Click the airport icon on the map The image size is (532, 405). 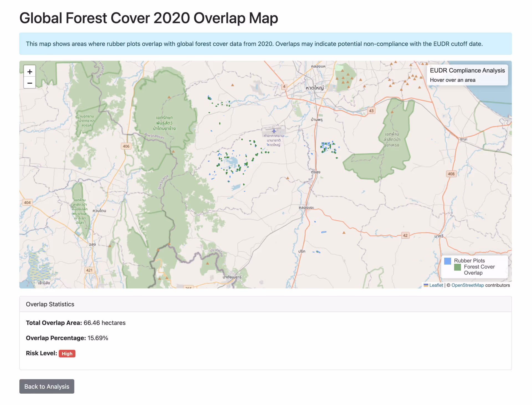pos(274,131)
